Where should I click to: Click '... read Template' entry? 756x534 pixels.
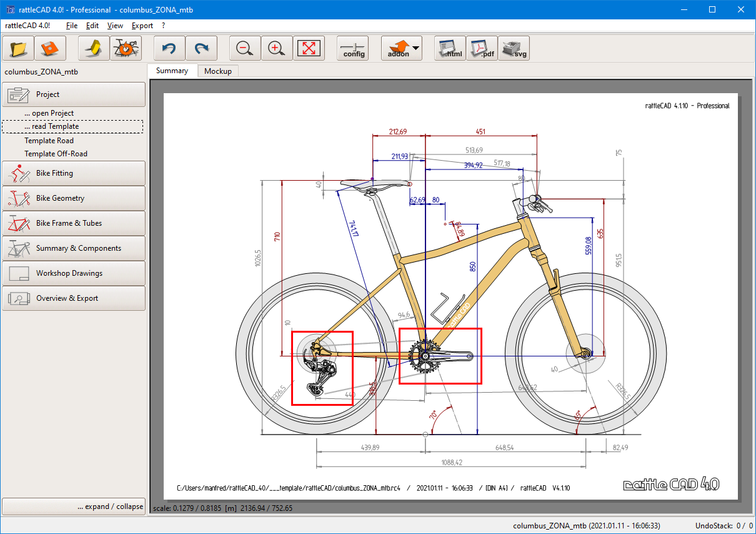[52, 126]
